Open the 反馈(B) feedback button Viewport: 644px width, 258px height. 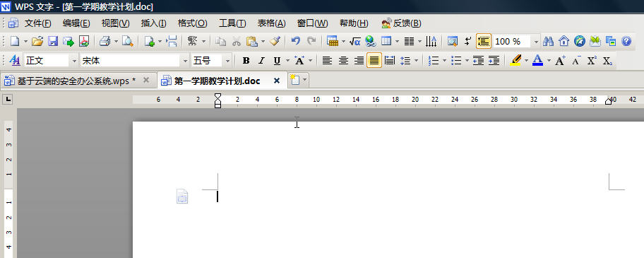click(x=401, y=23)
